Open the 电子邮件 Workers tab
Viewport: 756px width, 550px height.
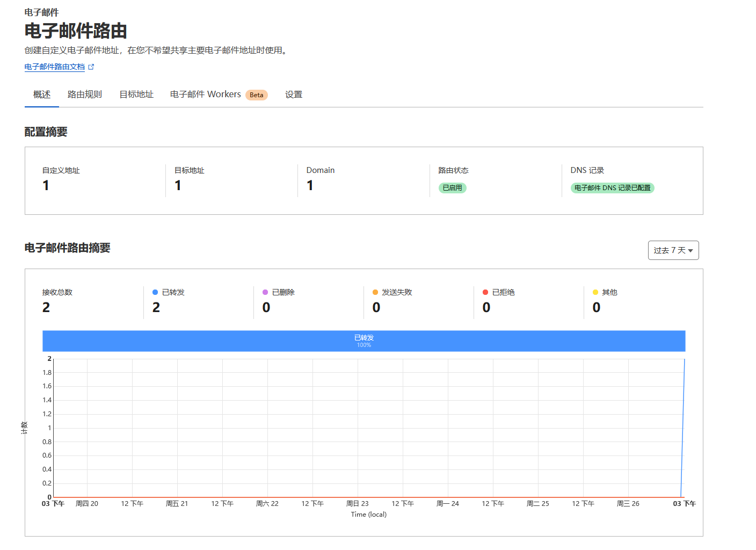click(206, 95)
